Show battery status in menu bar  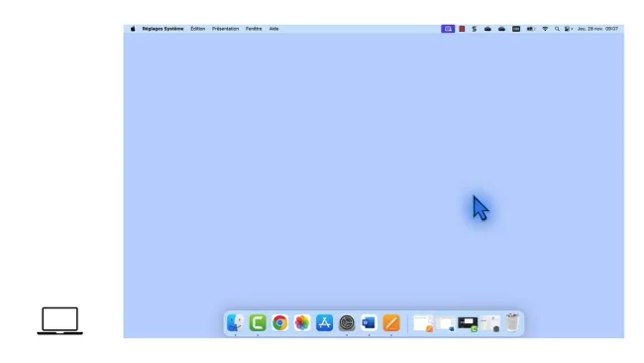531,29
